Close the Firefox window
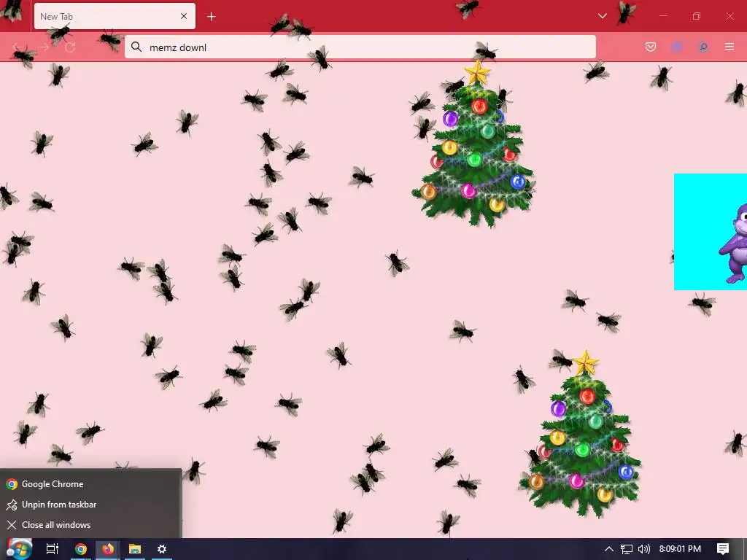This screenshot has width=747, height=560. pos(729,16)
